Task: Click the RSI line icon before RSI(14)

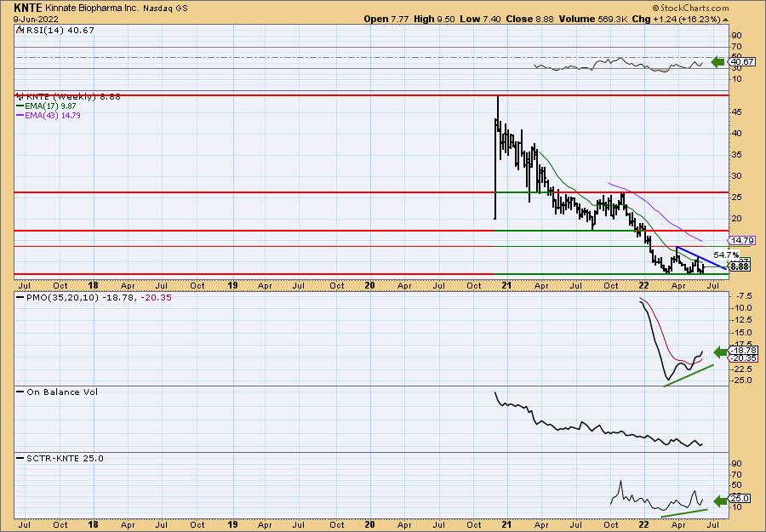Action: (20, 30)
